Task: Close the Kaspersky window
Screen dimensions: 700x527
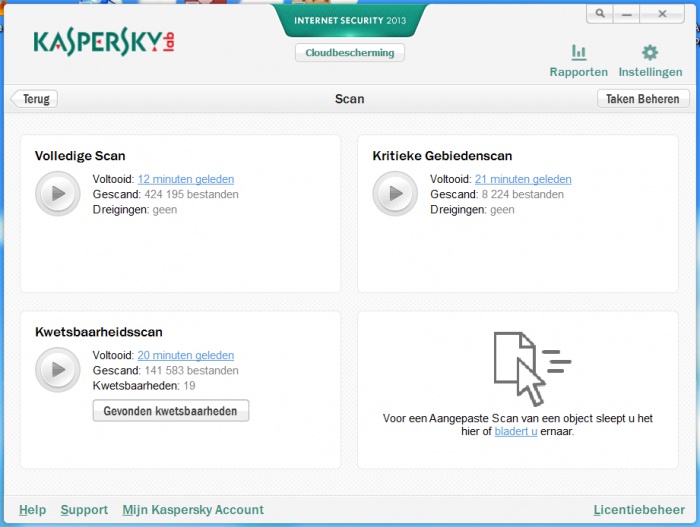Action: click(x=662, y=13)
